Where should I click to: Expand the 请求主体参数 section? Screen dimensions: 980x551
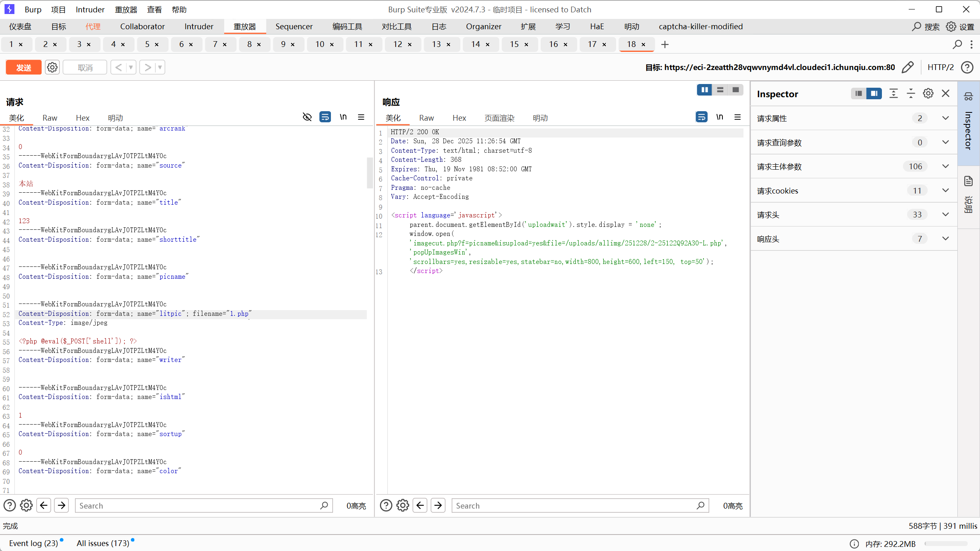click(945, 166)
